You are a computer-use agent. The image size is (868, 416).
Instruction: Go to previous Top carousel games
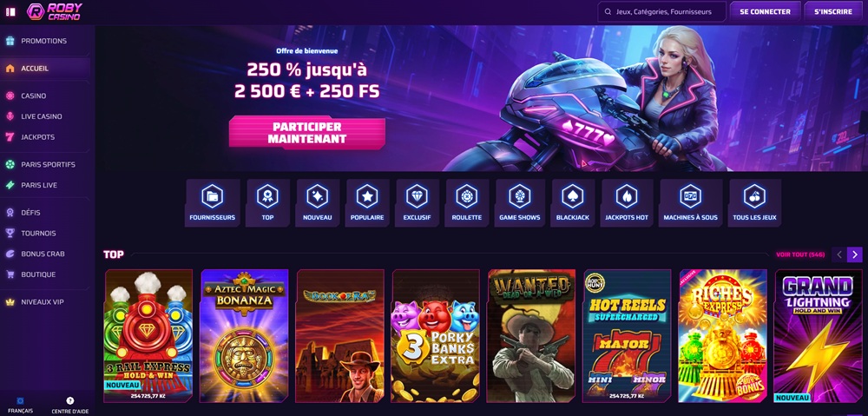(x=839, y=254)
